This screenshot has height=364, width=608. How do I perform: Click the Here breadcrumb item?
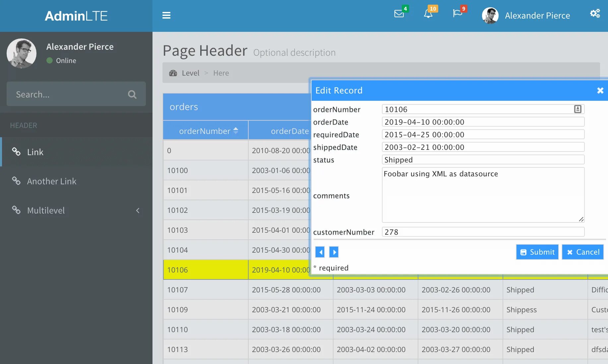[x=221, y=73]
